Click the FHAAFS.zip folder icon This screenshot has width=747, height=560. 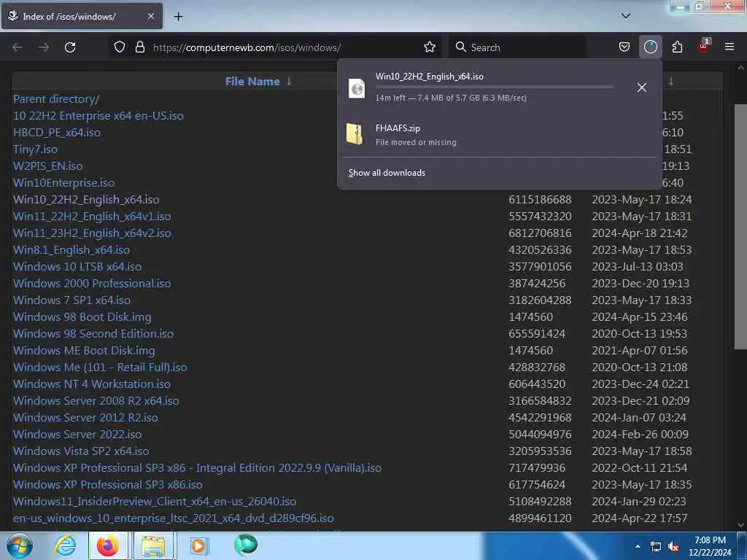pos(355,134)
